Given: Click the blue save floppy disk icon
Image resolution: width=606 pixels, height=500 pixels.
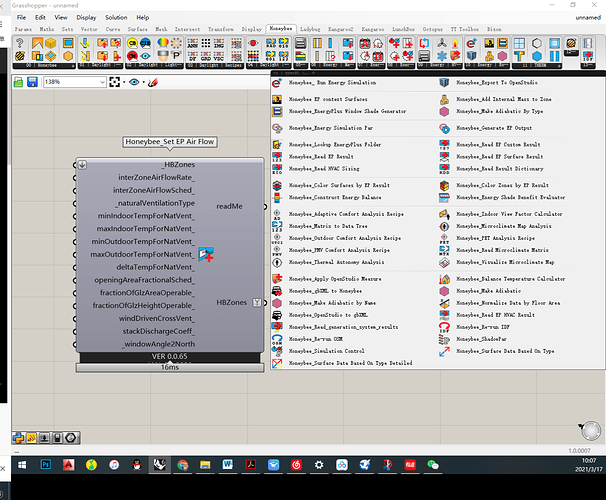Looking at the screenshot, I should [x=32, y=82].
